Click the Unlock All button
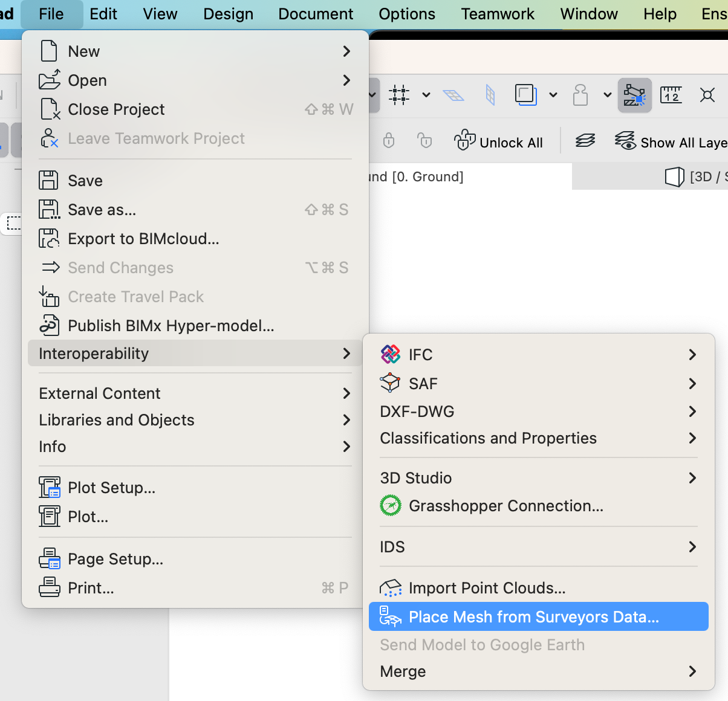The image size is (728, 701). (x=499, y=142)
